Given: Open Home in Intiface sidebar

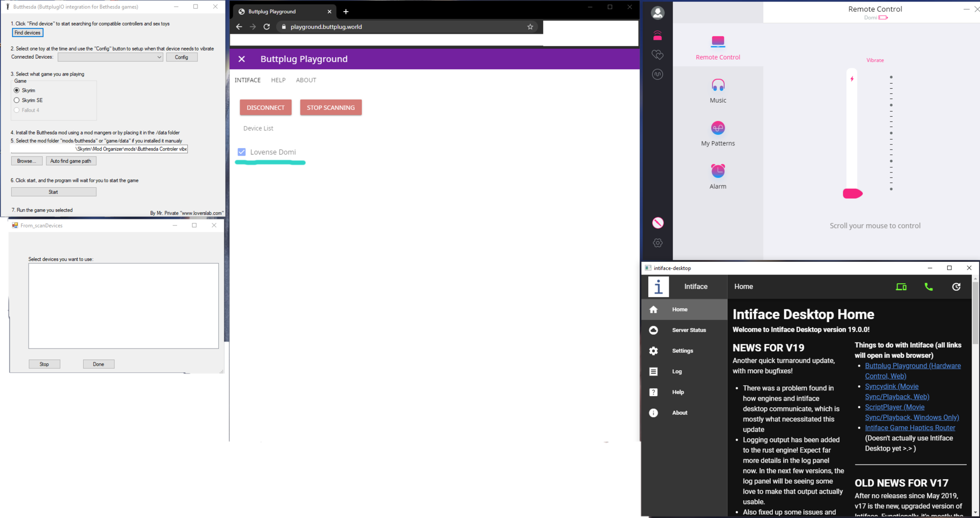Looking at the screenshot, I should pyautogui.click(x=684, y=309).
